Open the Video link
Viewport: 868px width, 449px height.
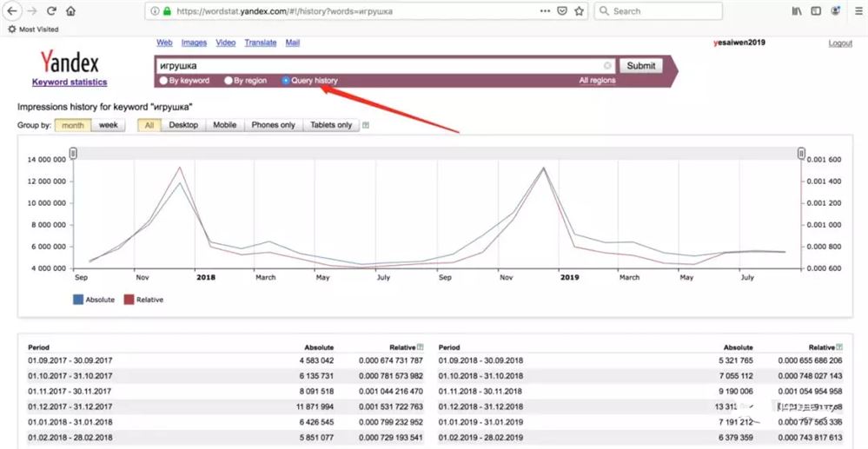coord(225,43)
